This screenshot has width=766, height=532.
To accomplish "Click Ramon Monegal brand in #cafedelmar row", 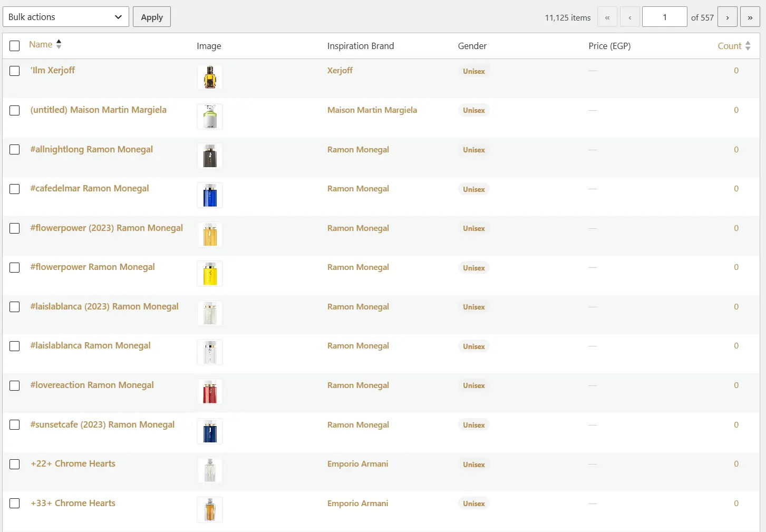I will pyautogui.click(x=358, y=188).
